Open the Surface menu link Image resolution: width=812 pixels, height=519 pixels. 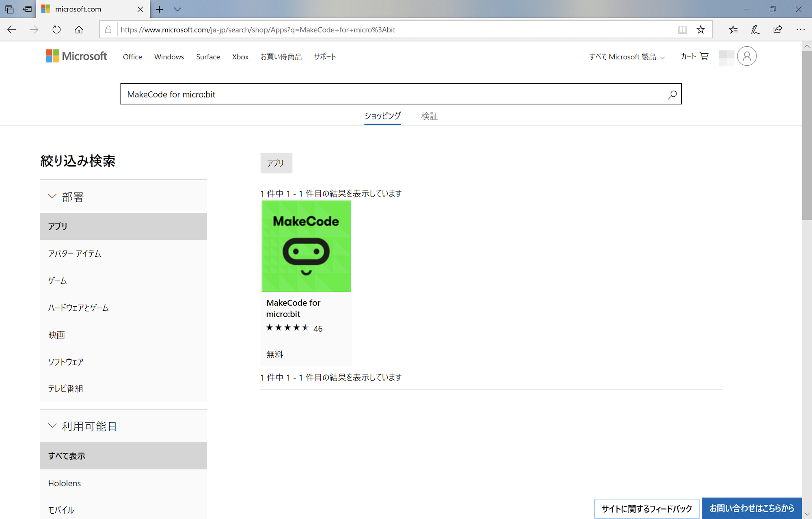pos(208,57)
